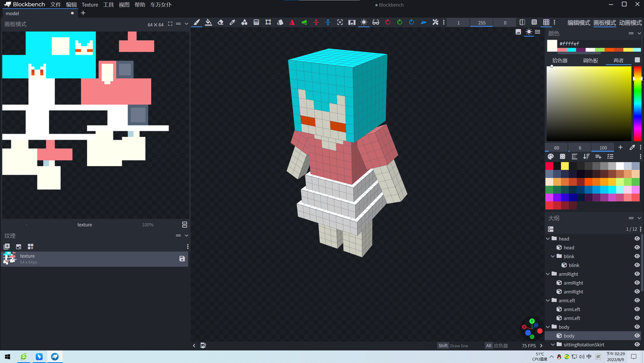Collapse the armLeft group

tap(548, 300)
